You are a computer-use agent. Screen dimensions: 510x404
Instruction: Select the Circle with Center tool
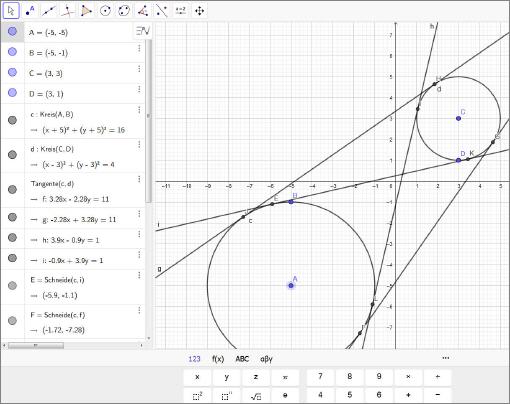pos(105,11)
